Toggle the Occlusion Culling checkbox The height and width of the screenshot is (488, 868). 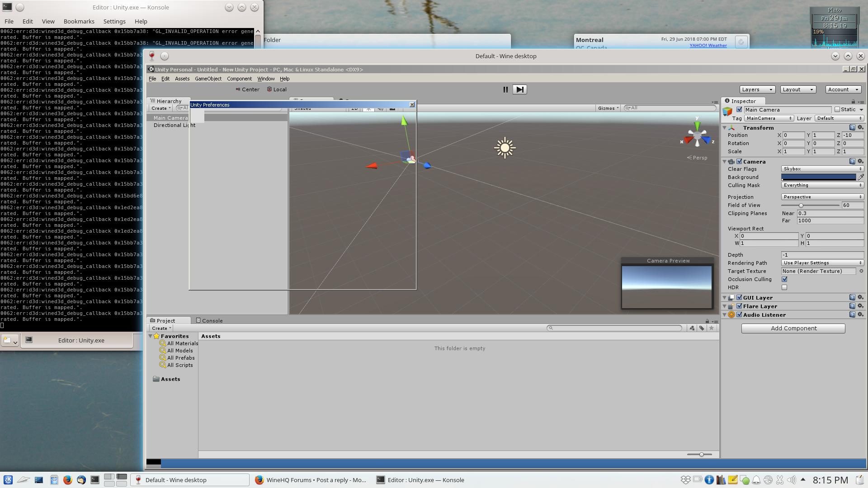point(784,279)
